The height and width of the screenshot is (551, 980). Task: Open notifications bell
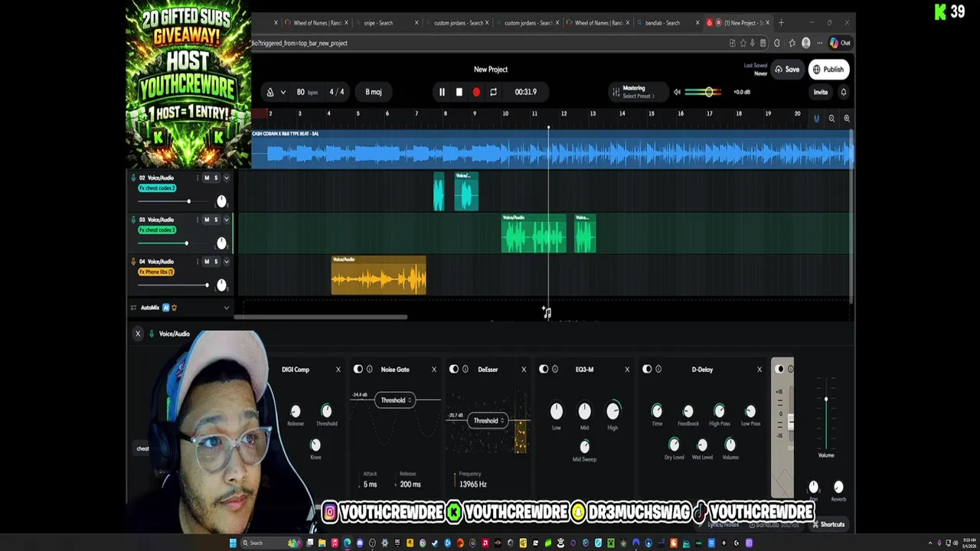click(843, 92)
